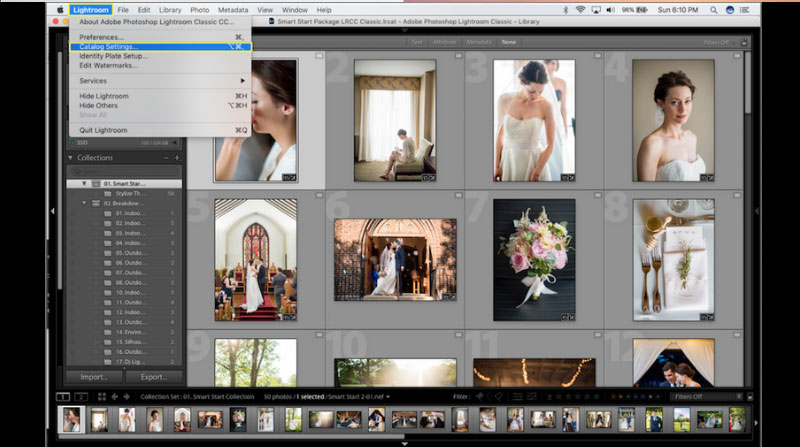Viewport: 800px width, 447px height.
Task: Choose Catalog Settings from the Lightroom menu
Action: [x=109, y=46]
